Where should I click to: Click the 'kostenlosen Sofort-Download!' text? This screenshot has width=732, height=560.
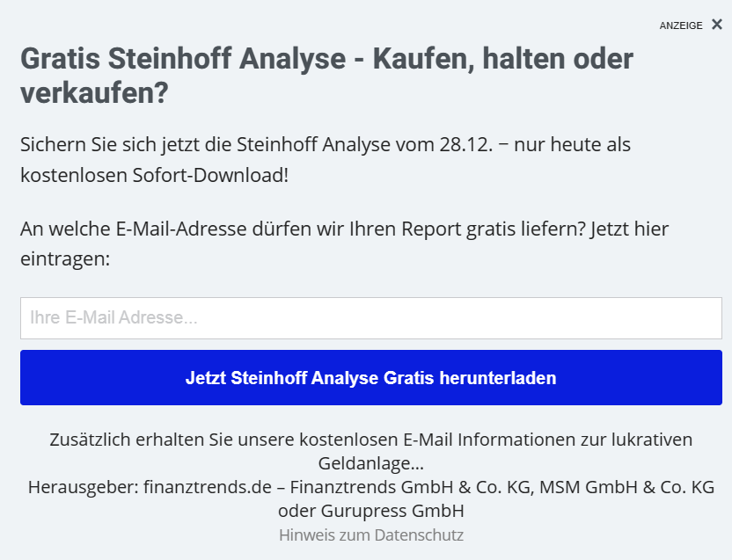[x=154, y=174]
